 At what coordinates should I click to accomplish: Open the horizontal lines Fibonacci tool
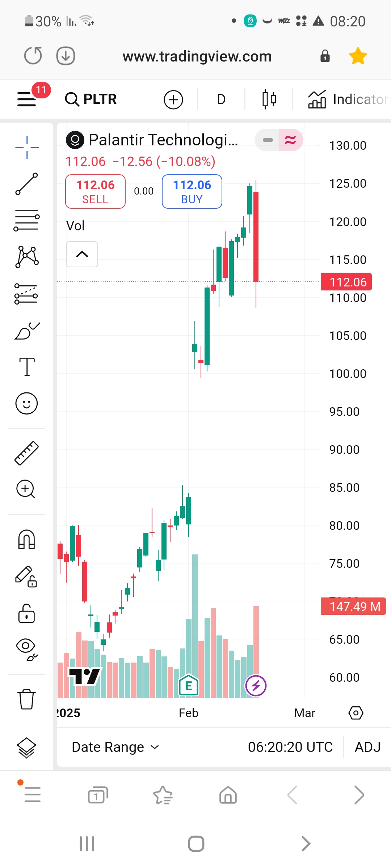27,220
